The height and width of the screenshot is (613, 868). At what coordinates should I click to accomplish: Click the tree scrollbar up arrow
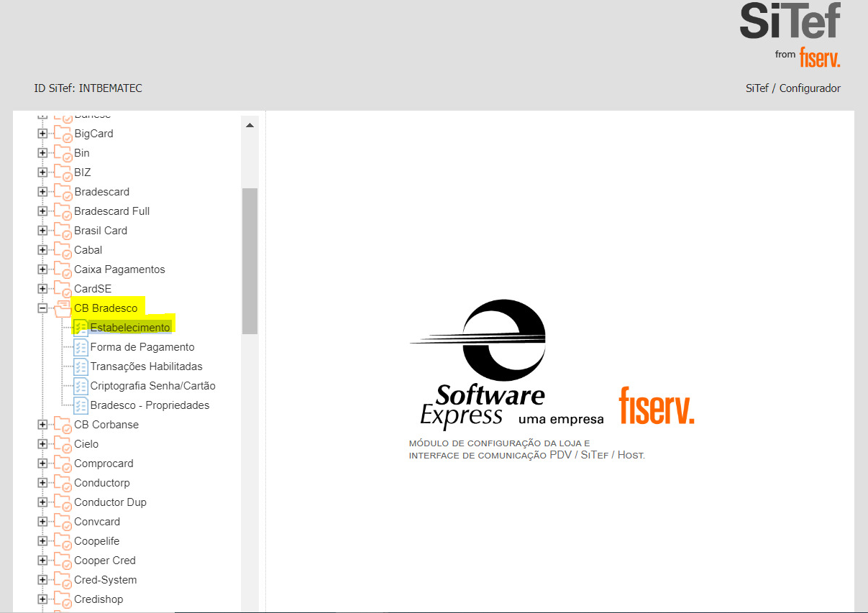pyautogui.click(x=250, y=125)
